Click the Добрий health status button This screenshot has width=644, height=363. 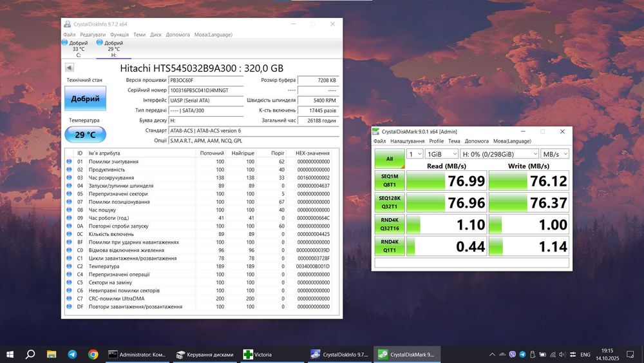(x=85, y=98)
